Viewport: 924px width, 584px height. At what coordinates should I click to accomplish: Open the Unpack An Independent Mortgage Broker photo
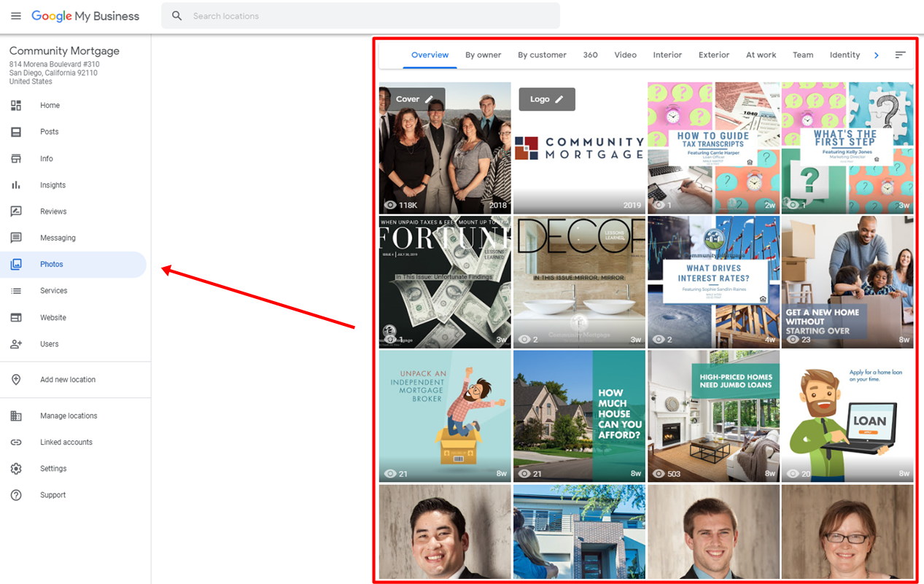(445, 416)
